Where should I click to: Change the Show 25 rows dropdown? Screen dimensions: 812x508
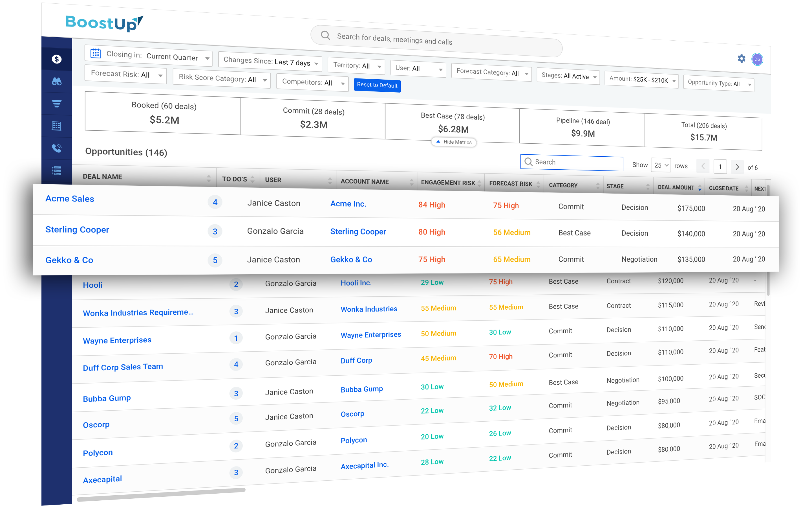[661, 165]
